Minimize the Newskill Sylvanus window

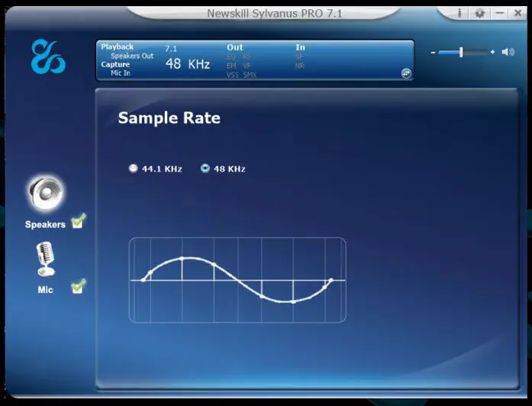(x=499, y=13)
